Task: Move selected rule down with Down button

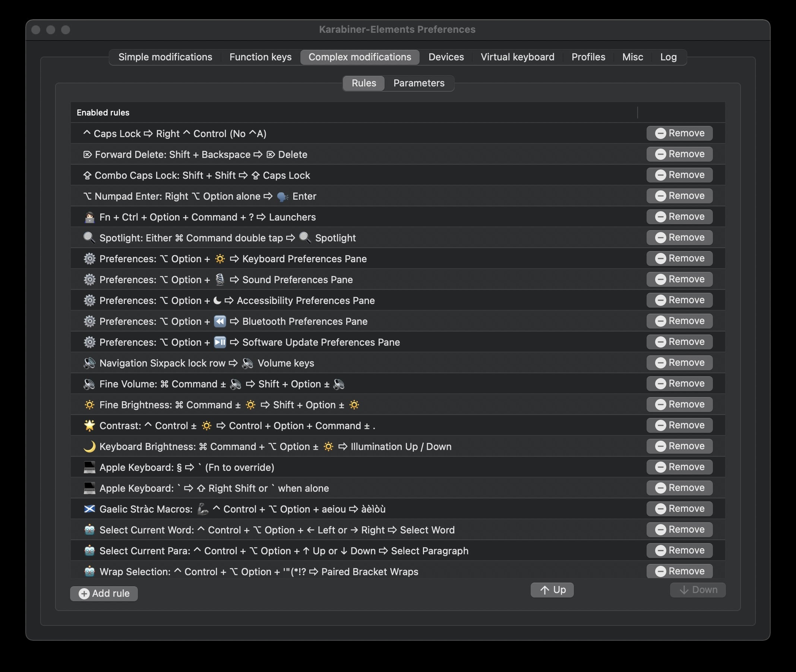Action: click(698, 589)
